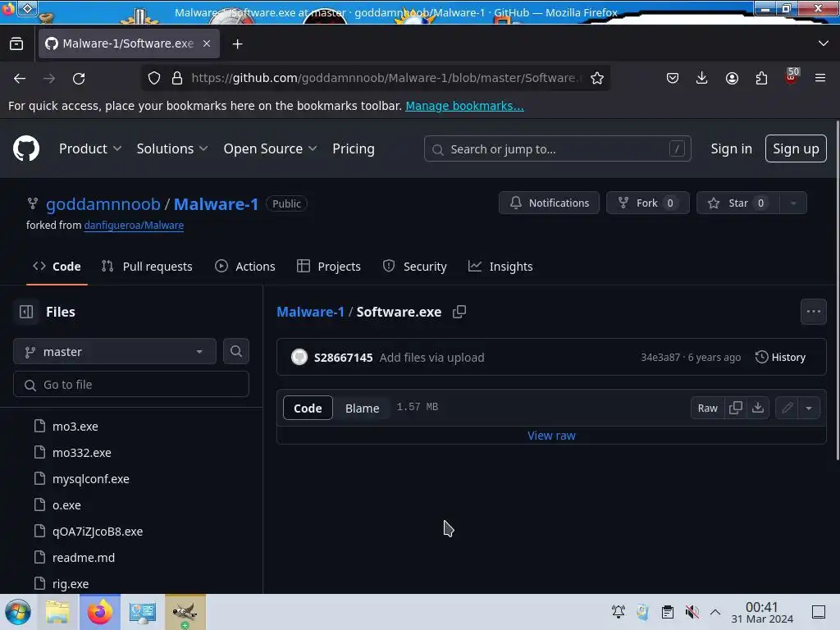This screenshot has width=840, height=630.
Task: Click the padlock site information icon
Action: point(177,78)
